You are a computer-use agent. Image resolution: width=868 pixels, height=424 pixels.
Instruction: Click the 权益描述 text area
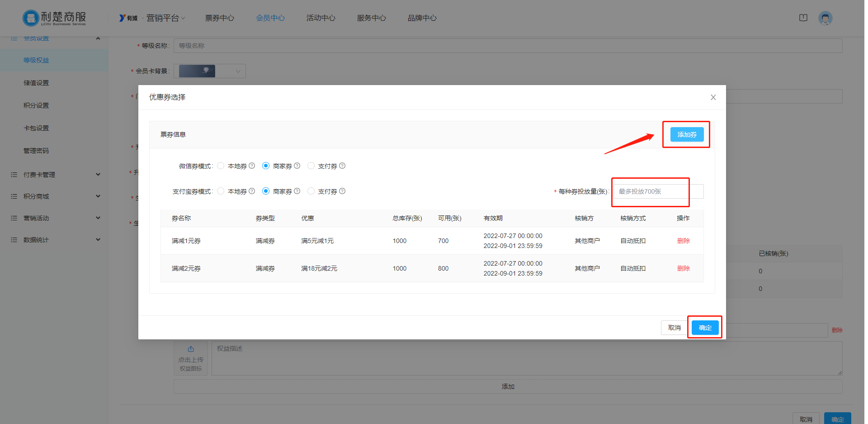[527, 358]
